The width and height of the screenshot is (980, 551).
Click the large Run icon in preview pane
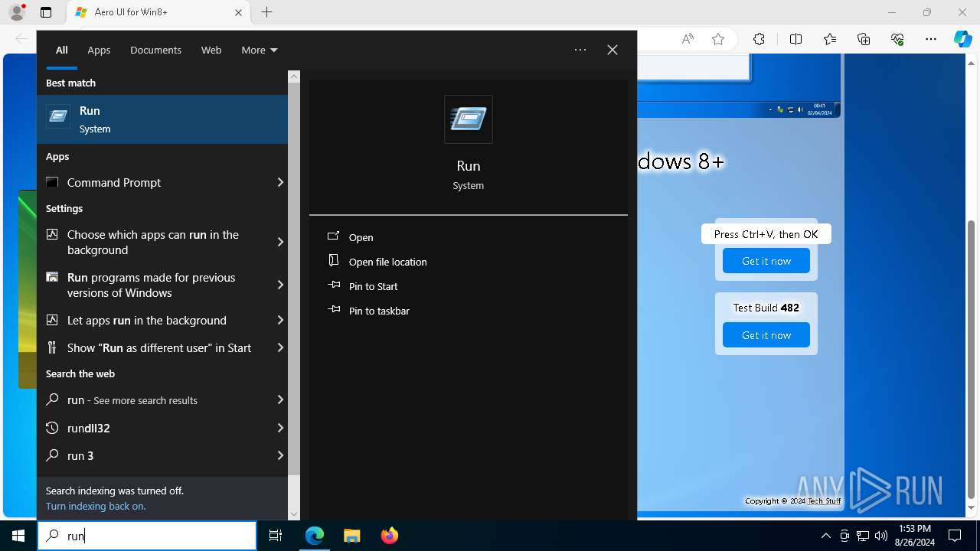click(469, 119)
